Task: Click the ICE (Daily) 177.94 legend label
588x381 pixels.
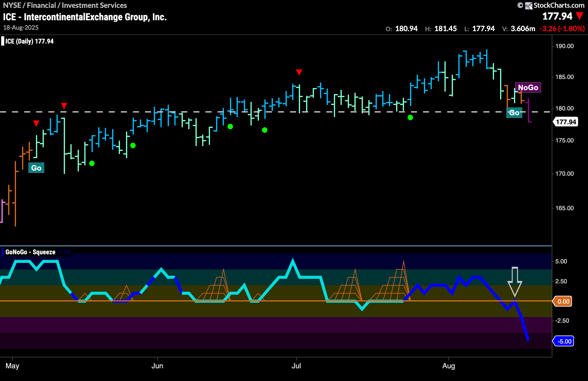Action: [x=29, y=41]
